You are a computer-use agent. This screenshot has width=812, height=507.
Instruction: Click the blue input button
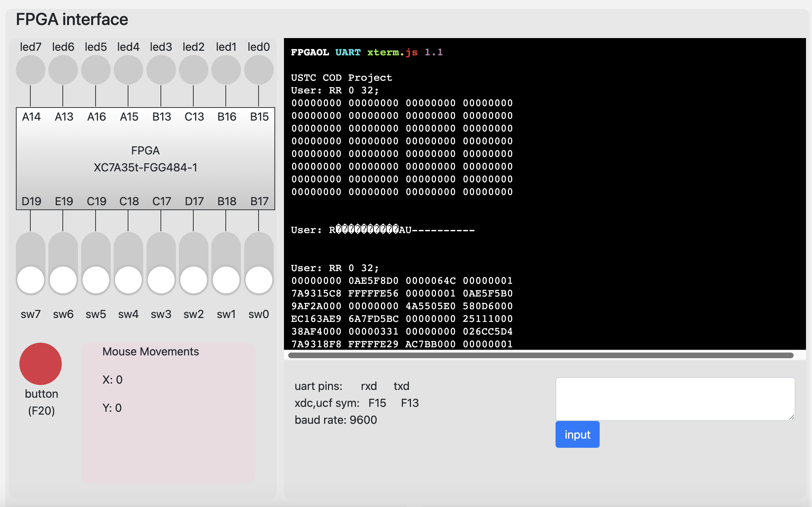(577, 434)
